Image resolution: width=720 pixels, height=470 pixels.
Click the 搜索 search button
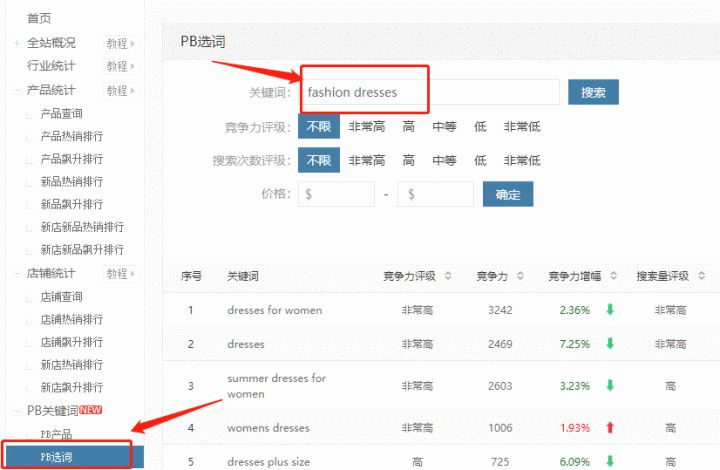click(x=593, y=92)
